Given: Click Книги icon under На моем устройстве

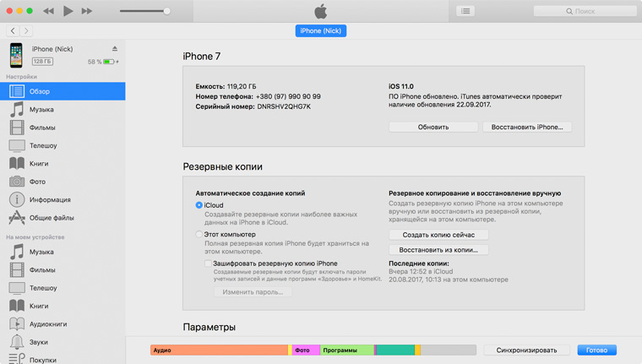Looking at the screenshot, I should pos(17,306).
